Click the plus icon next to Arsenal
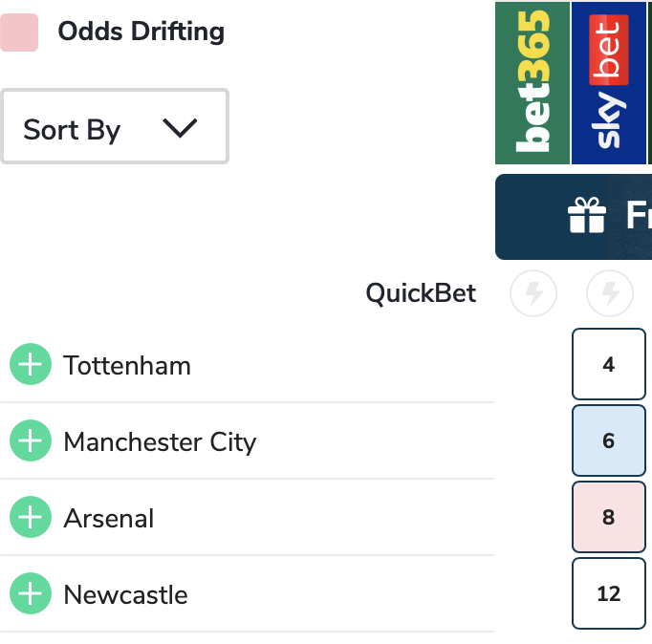Viewport: 652px width, 644px height. (x=31, y=518)
